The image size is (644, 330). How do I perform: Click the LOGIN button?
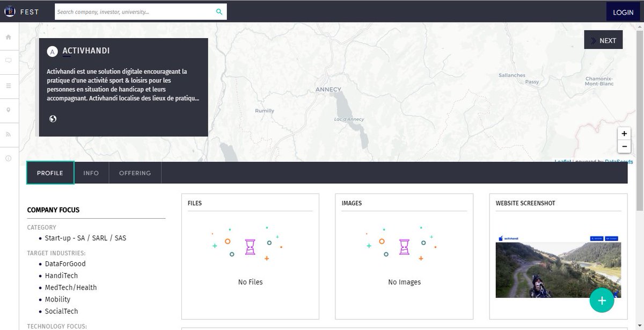click(x=623, y=12)
